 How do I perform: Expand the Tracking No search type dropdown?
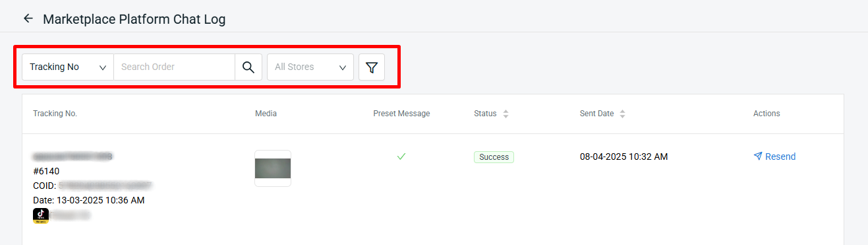tap(68, 67)
